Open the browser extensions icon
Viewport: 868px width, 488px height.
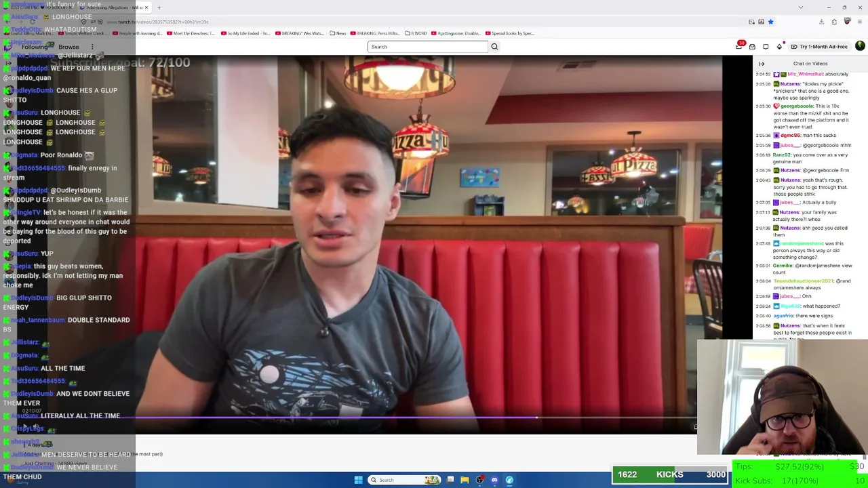click(834, 22)
